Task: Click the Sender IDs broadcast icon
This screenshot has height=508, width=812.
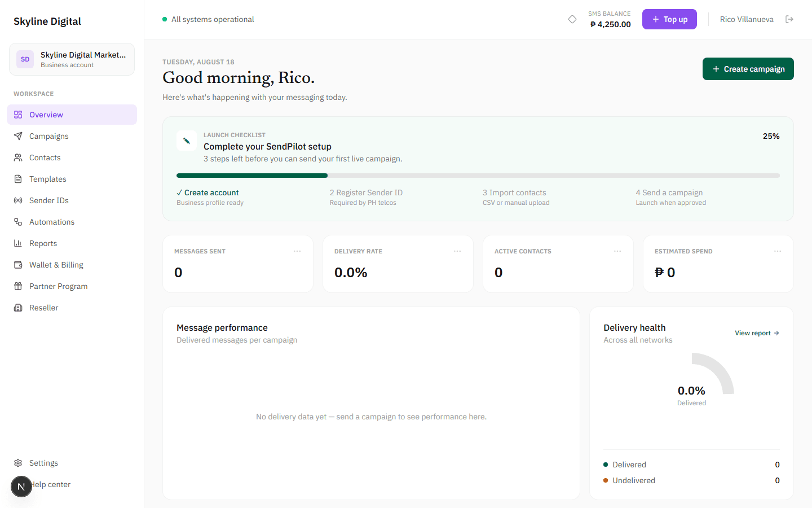Action: pyautogui.click(x=18, y=200)
